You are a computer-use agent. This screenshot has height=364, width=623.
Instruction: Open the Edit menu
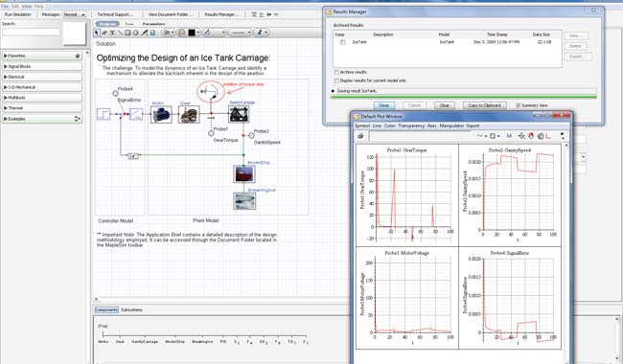pos(15,7)
